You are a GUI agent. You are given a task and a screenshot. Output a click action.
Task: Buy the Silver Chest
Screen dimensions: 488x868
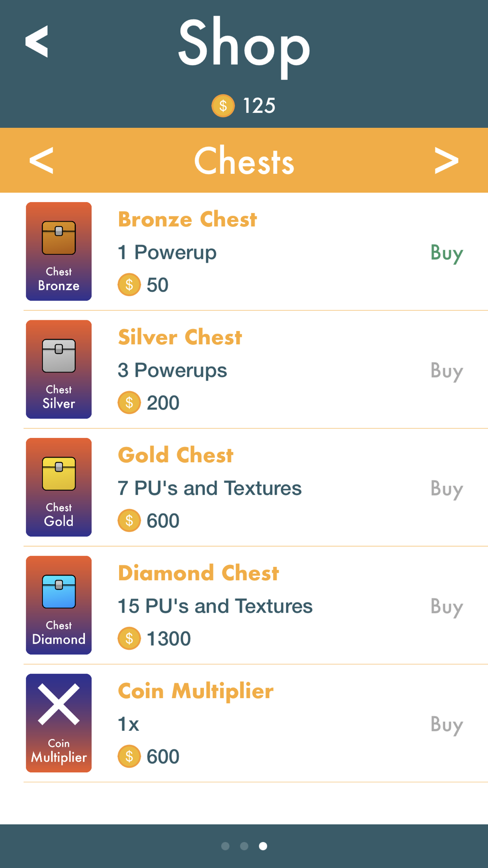pos(447,371)
